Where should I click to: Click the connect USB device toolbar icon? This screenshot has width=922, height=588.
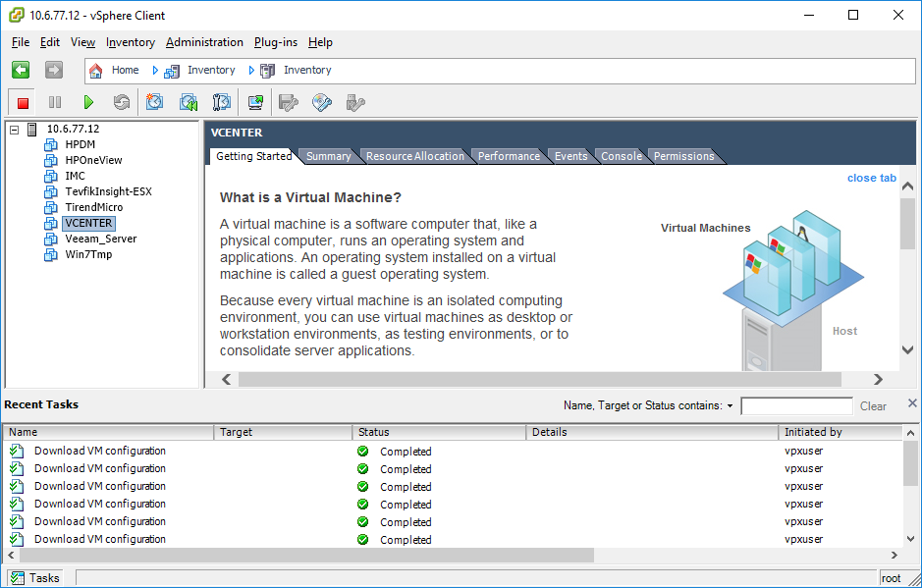coord(355,103)
